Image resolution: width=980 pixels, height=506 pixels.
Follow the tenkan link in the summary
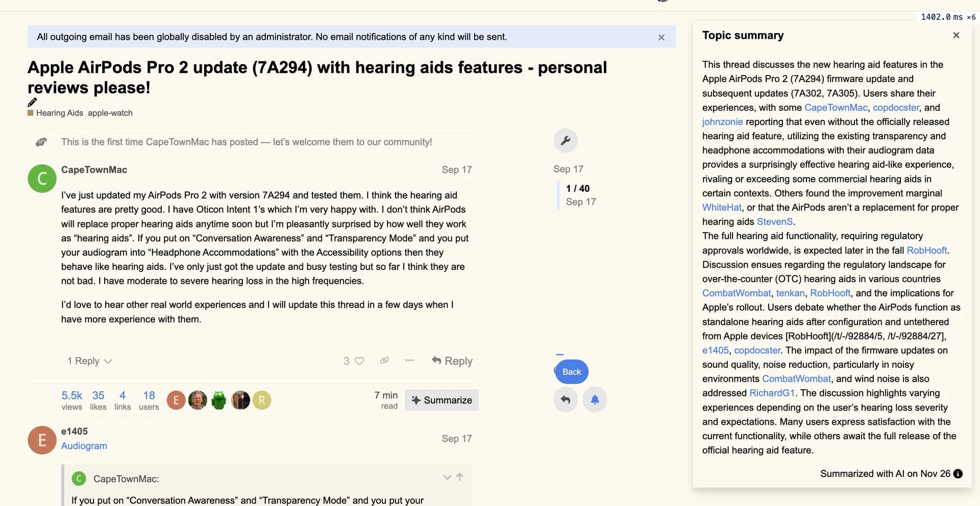pyautogui.click(x=791, y=293)
